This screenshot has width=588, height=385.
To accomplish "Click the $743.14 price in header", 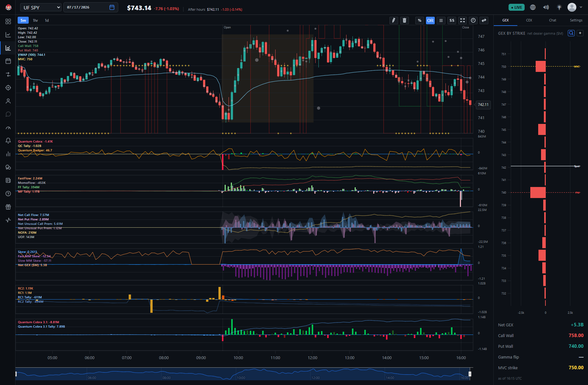I will tap(139, 8).
